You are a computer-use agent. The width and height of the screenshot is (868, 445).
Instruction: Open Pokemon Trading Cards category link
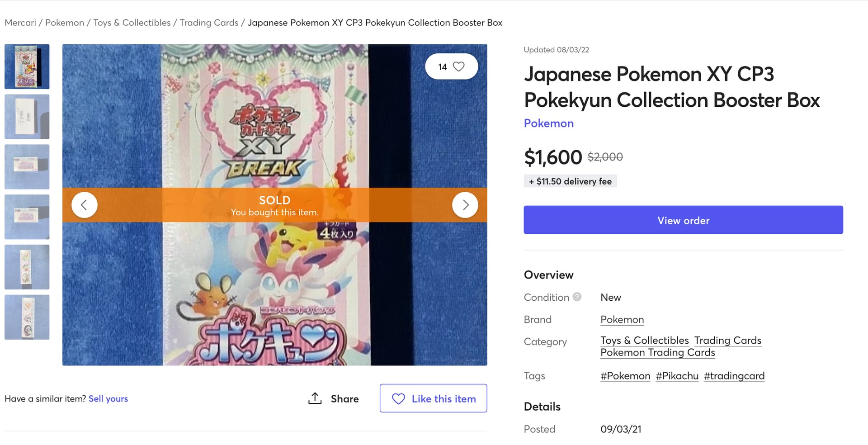click(x=657, y=353)
